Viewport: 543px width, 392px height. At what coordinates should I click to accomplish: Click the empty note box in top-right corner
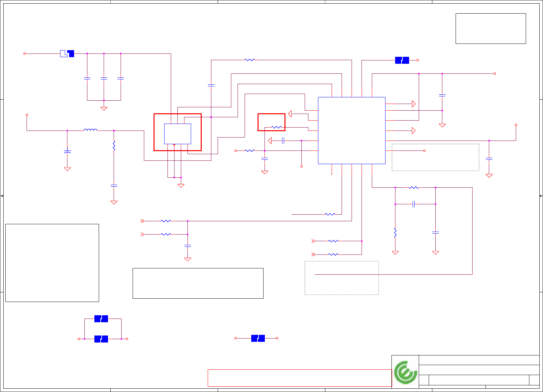tap(491, 29)
